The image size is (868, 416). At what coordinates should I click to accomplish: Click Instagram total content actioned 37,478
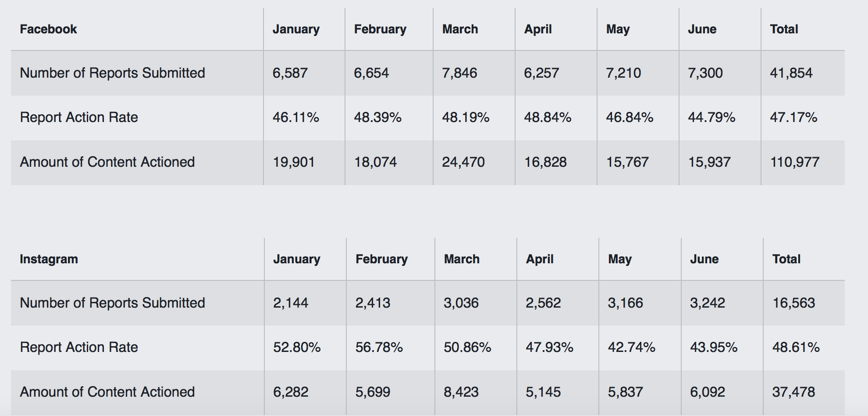tap(793, 392)
